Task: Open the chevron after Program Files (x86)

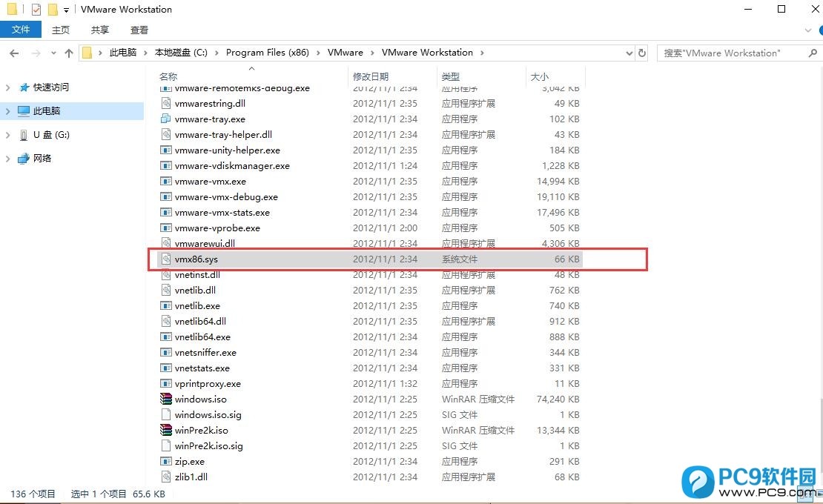Action: tap(318, 53)
